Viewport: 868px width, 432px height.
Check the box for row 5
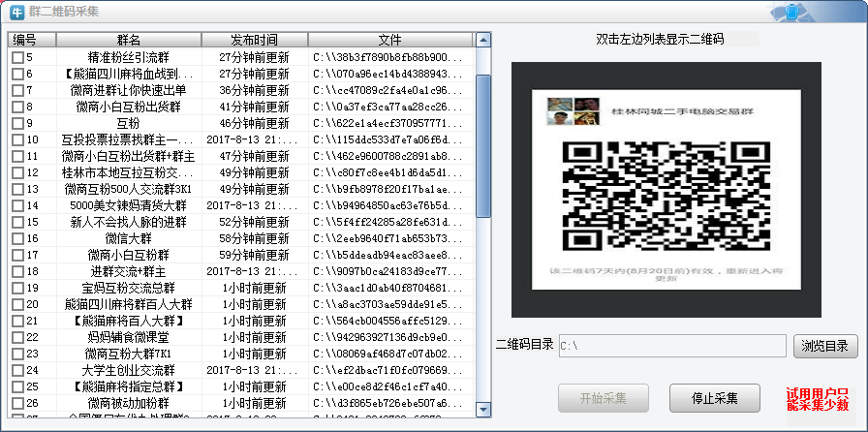[18, 57]
